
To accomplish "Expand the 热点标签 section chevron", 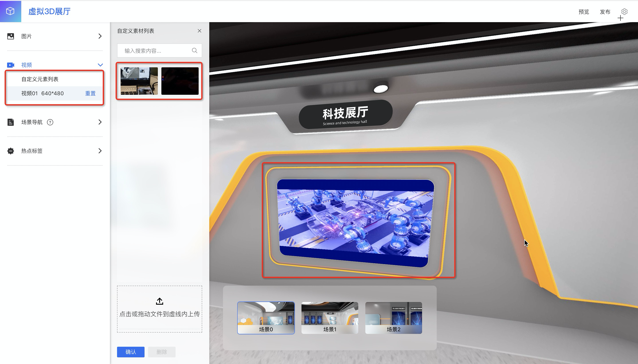I will [100, 151].
